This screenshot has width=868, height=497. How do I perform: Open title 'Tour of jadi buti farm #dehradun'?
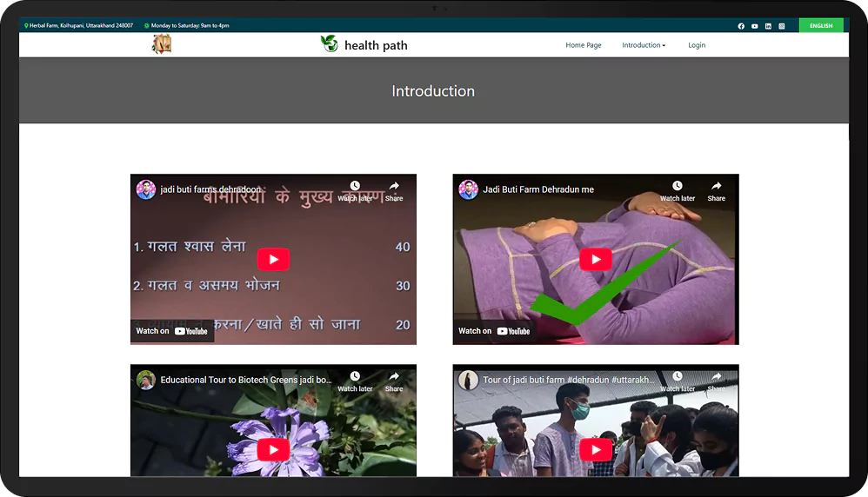[x=569, y=380]
